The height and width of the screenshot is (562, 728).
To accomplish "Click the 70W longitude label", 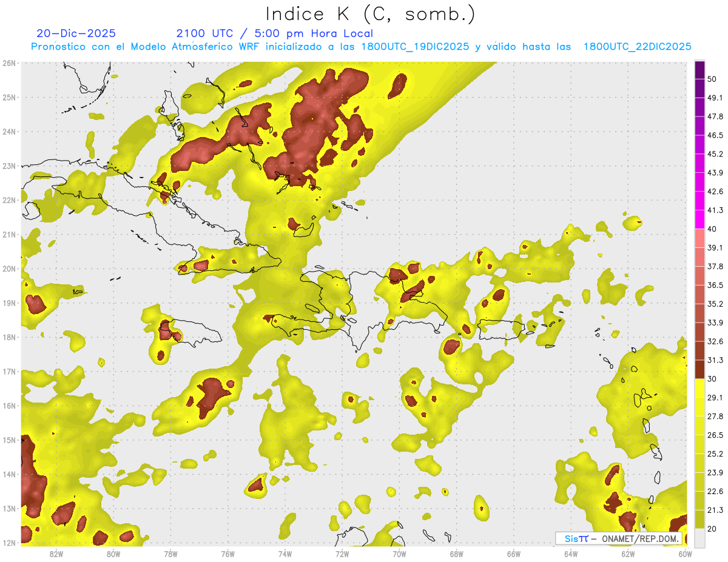I will click(x=399, y=554).
